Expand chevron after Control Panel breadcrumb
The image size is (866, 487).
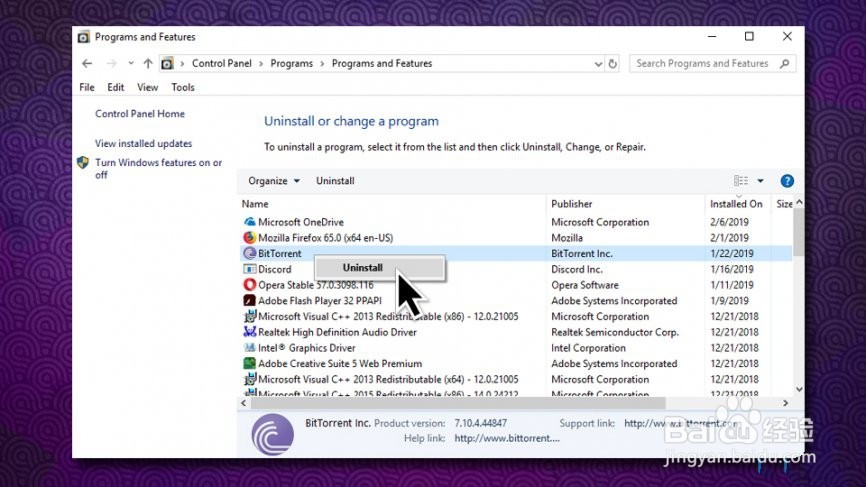point(261,63)
